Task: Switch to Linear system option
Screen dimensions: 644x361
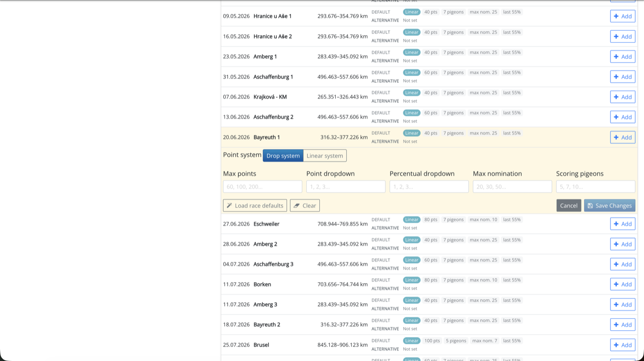Action: 325,155
